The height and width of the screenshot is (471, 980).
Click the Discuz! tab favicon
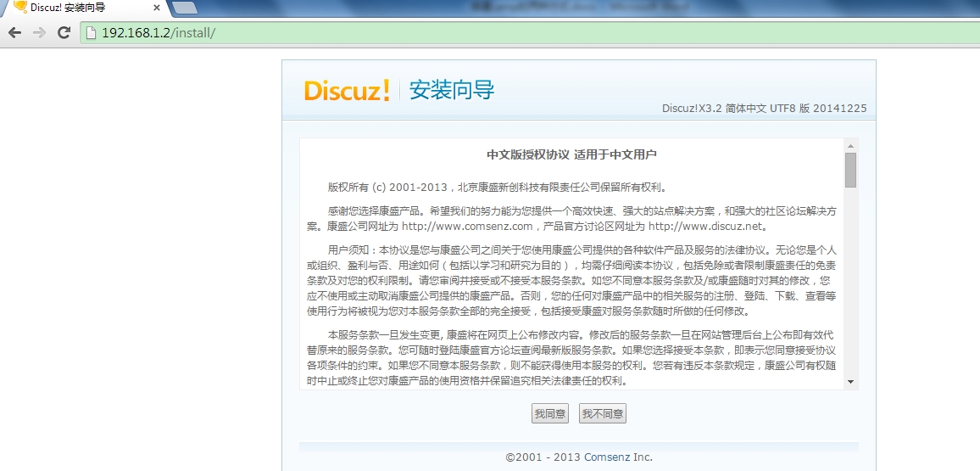point(19,8)
